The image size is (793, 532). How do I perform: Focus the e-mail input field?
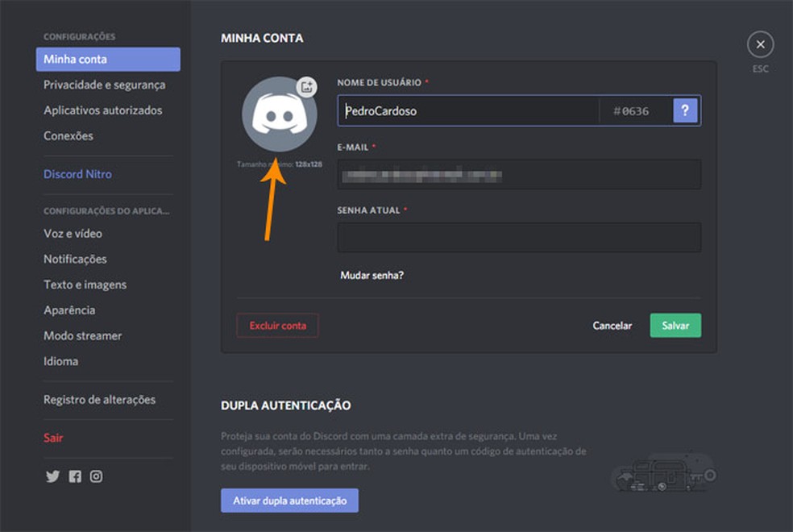519,175
